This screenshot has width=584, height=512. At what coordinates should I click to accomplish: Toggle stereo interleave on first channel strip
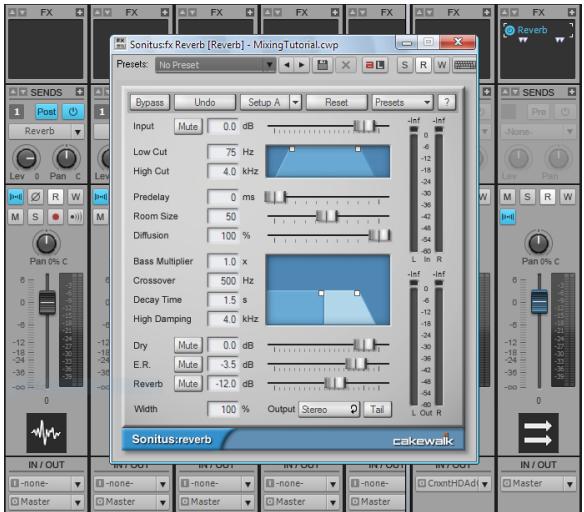16,197
